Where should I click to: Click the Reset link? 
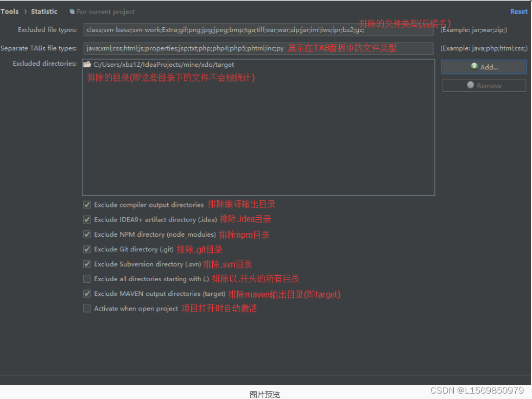pos(519,11)
